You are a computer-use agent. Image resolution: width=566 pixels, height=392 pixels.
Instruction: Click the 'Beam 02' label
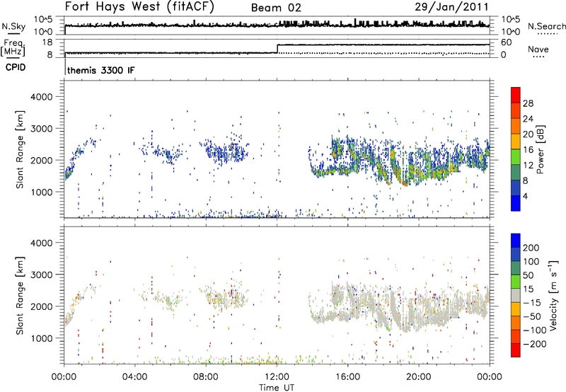coord(276,8)
